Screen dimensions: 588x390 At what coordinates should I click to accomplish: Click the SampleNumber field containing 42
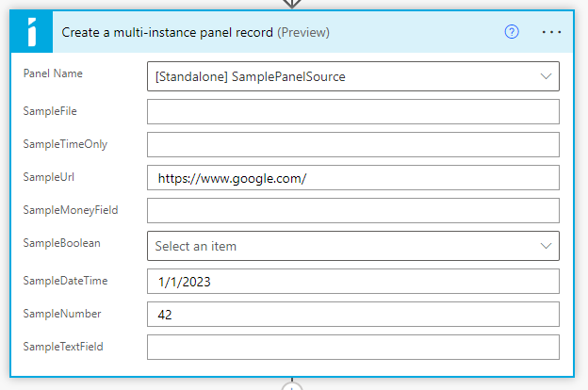pos(353,314)
